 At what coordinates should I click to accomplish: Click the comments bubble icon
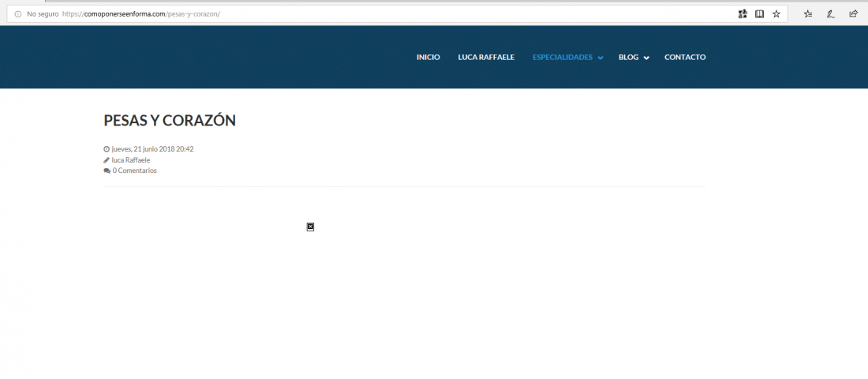pyautogui.click(x=107, y=171)
